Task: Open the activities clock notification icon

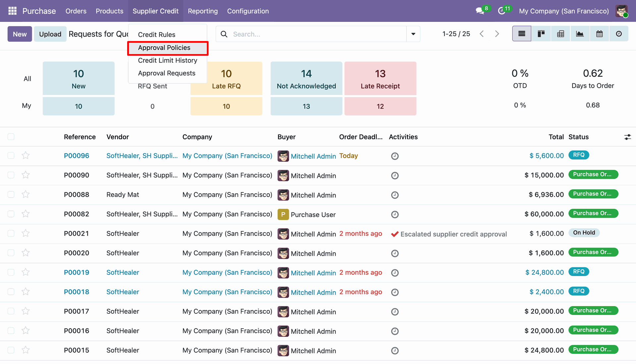Action: point(502,11)
